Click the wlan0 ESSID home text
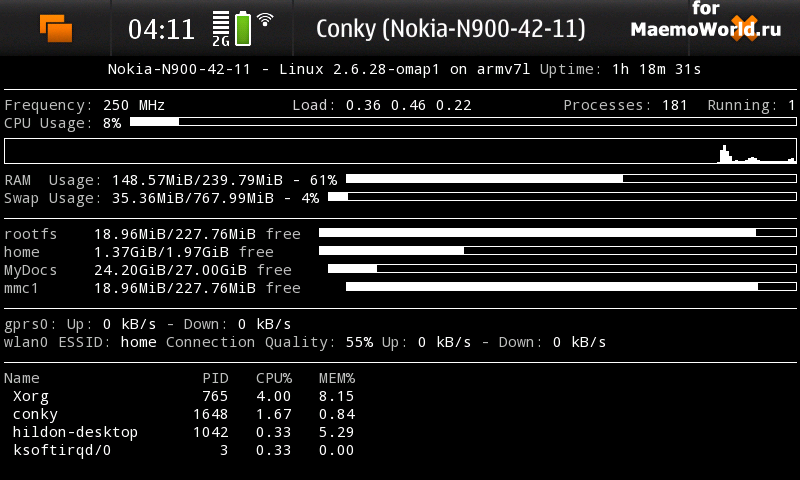800x480 pixels. tap(138, 342)
